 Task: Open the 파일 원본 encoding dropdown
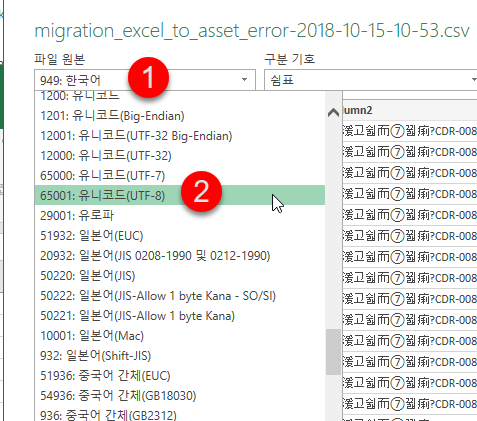pos(145,80)
